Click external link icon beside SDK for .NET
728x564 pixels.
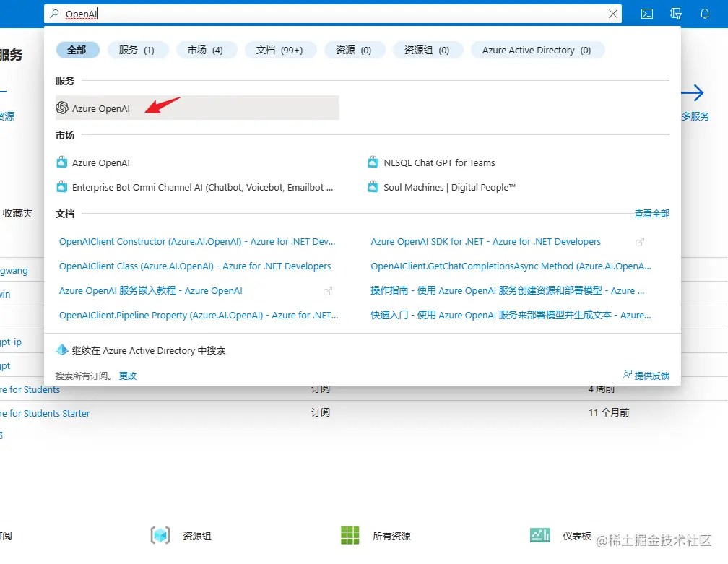640,242
